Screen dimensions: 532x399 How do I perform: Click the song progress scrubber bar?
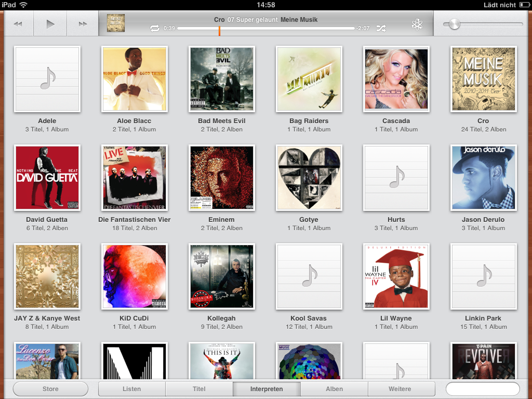(x=266, y=29)
